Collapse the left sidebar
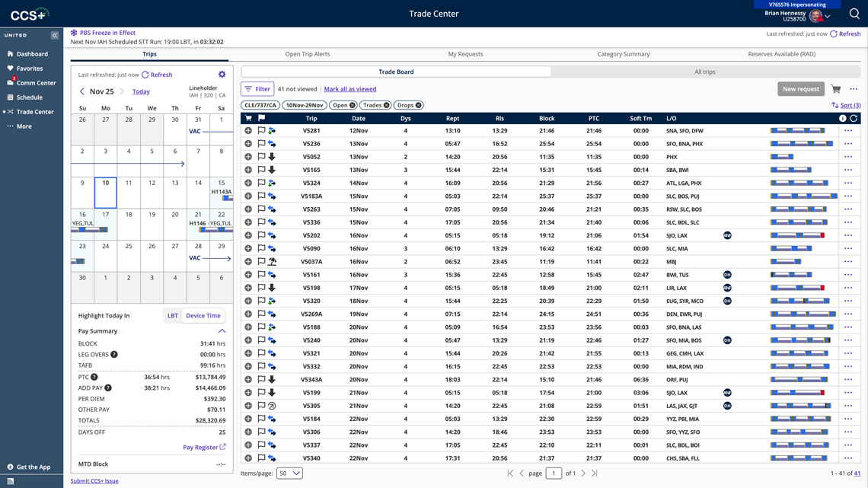 point(55,36)
